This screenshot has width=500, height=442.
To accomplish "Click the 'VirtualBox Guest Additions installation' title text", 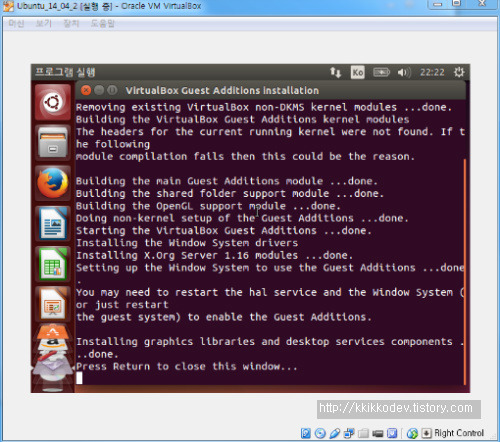I will (x=222, y=90).
